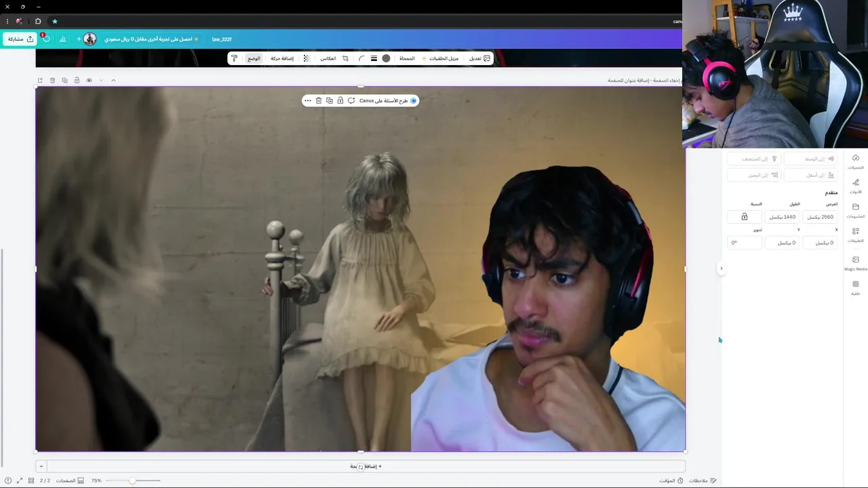Open the user profile avatar
Screen dimensions: 868x488
click(90, 39)
